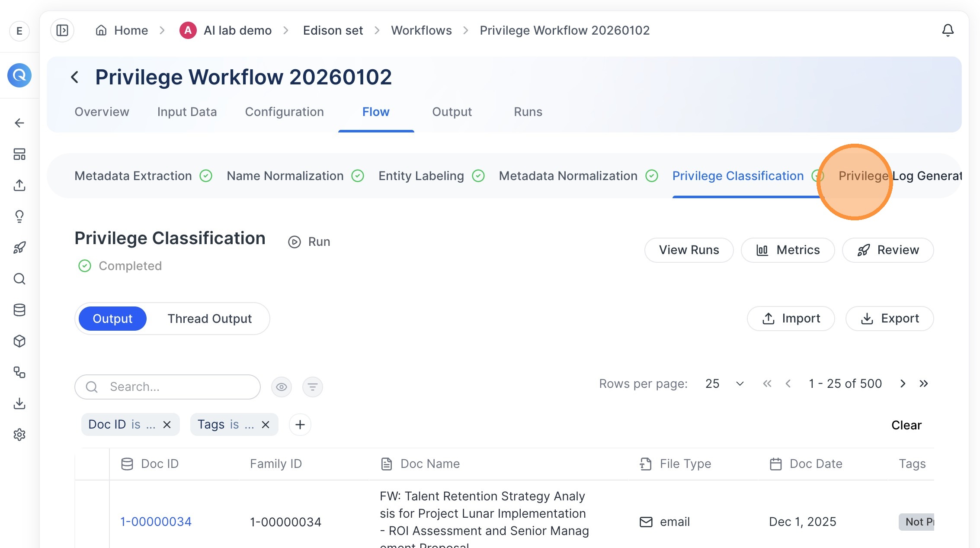
Task: Click the Search input field
Action: click(x=167, y=387)
